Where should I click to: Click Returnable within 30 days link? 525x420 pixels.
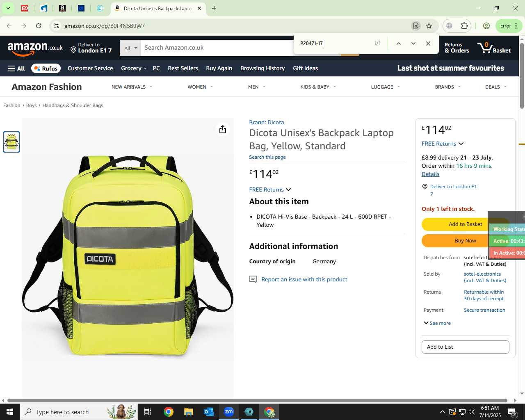pyautogui.click(x=484, y=295)
